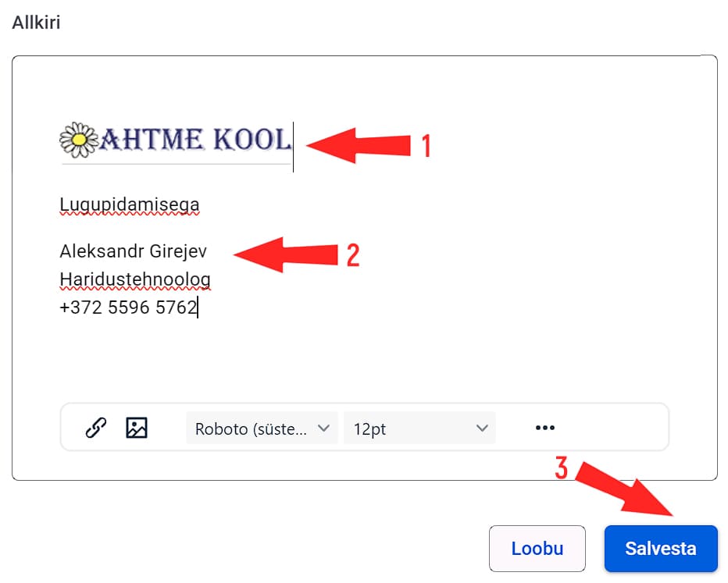Click on the name Aleksandr Girejev
The image size is (728, 583).
pyautogui.click(x=134, y=252)
